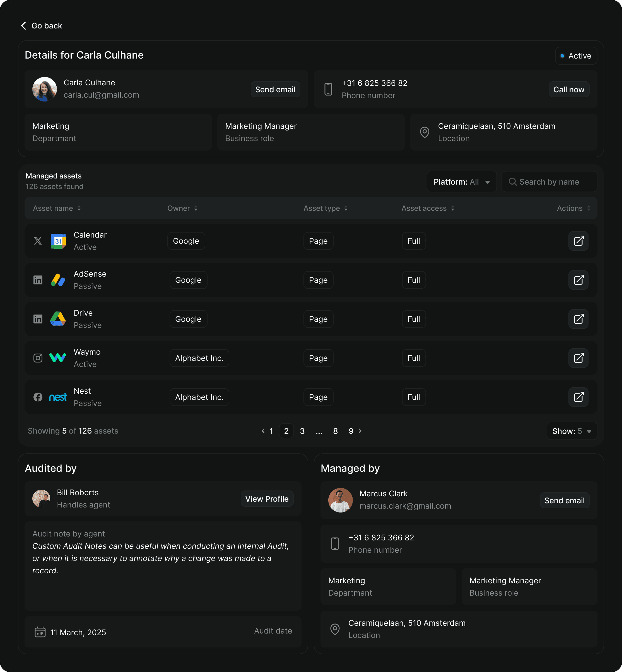Sort by Asset access column
622x672 pixels.
pyautogui.click(x=428, y=208)
